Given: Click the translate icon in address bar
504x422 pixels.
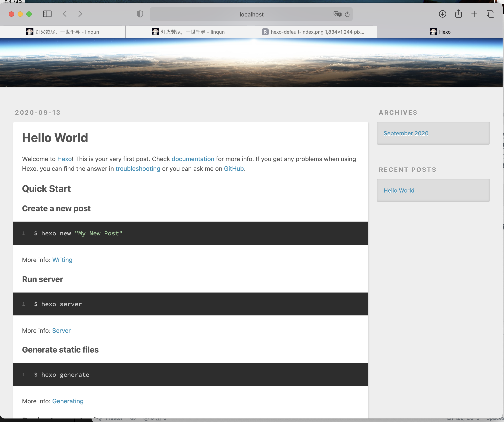Looking at the screenshot, I should 337,14.
